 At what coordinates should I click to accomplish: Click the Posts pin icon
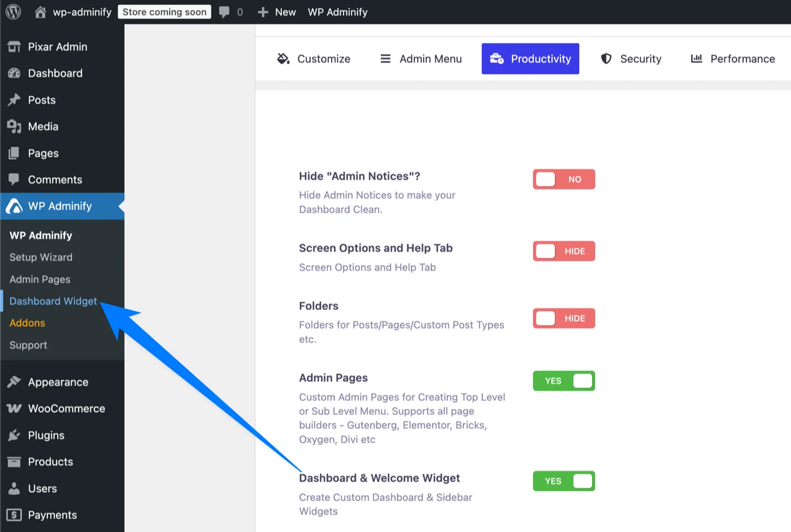point(14,100)
